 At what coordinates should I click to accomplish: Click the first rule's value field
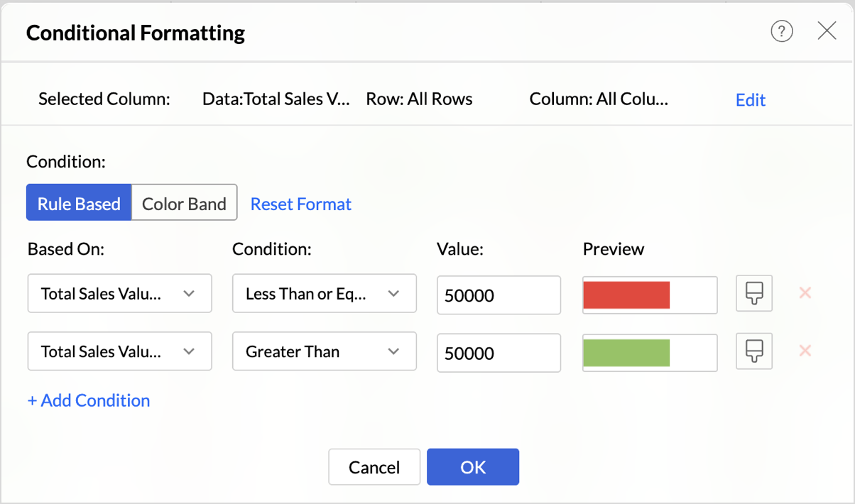point(499,295)
